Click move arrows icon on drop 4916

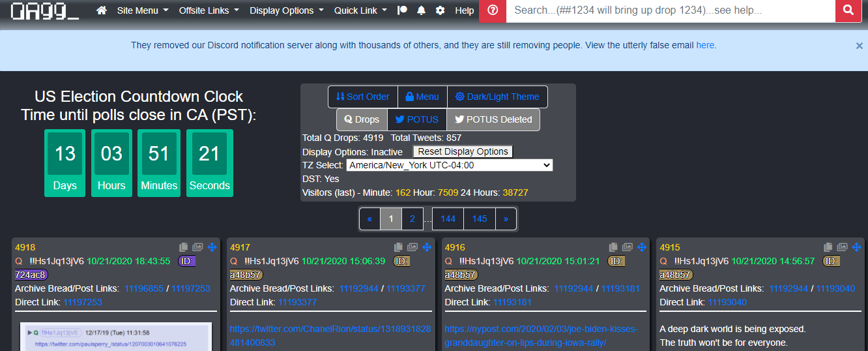[641, 247]
